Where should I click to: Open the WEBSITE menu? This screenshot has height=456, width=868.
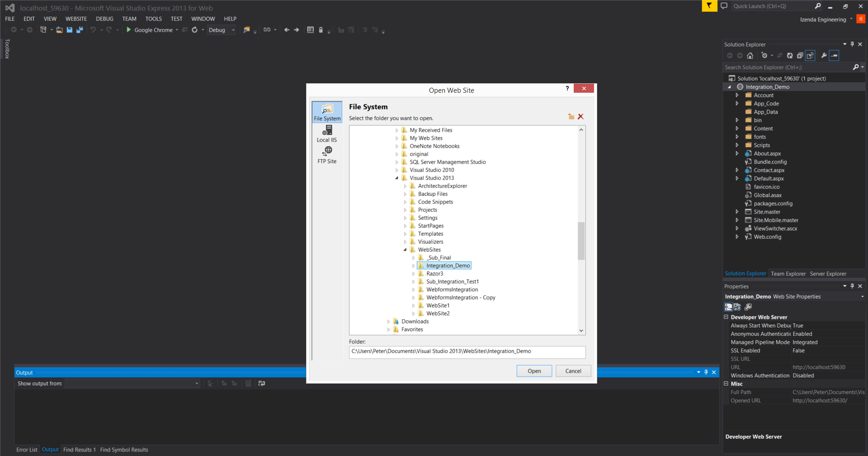[76, 19]
